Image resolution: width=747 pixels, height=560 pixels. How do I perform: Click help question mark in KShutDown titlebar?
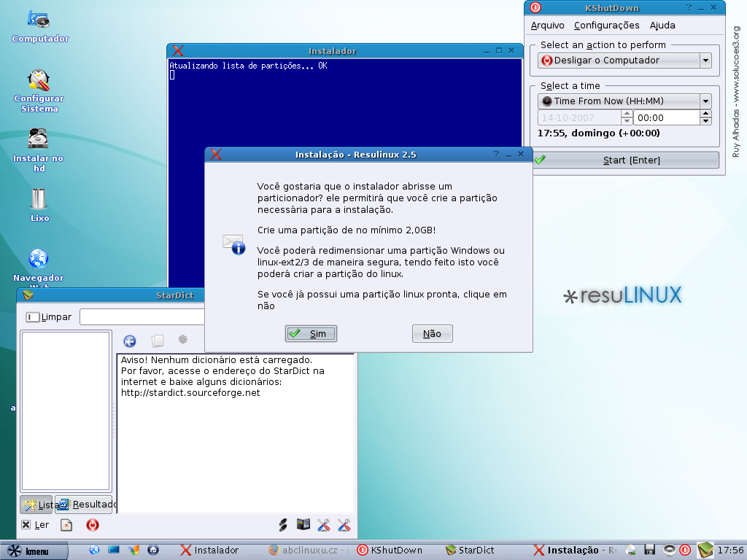coord(689,7)
